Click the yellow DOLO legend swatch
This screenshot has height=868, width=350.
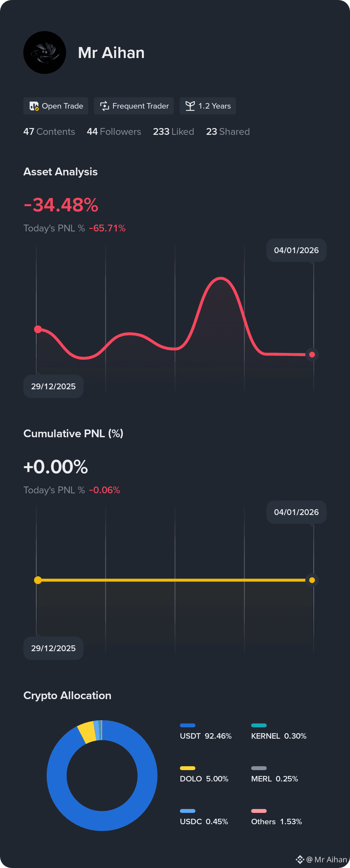coord(188,768)
